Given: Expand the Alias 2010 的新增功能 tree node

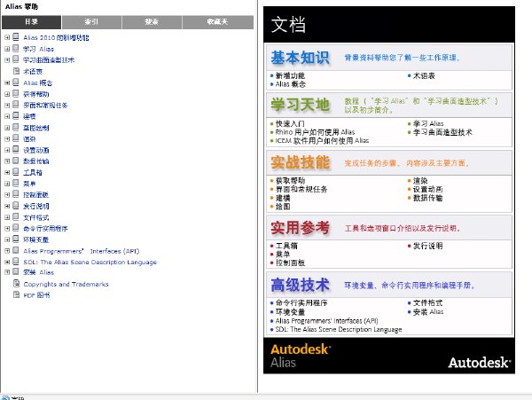Looking at the screenshot, I should click(7, 37).
